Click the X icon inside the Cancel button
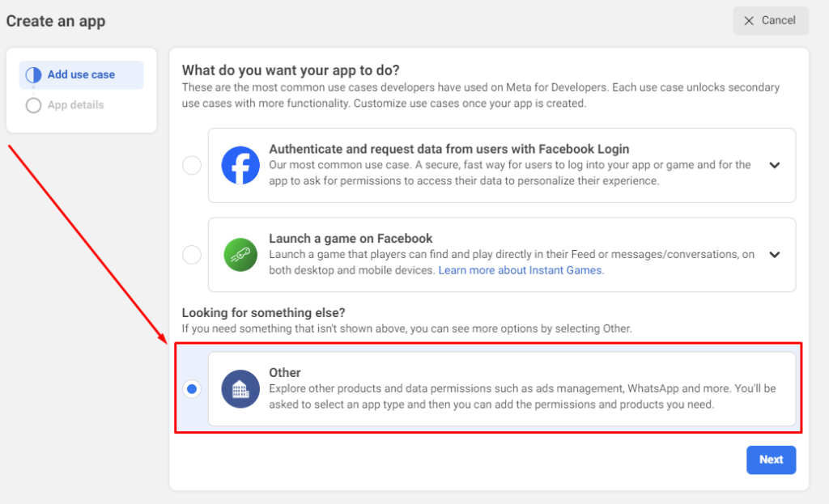Screen dimensions: 829x504 click(x=749, y=20)
